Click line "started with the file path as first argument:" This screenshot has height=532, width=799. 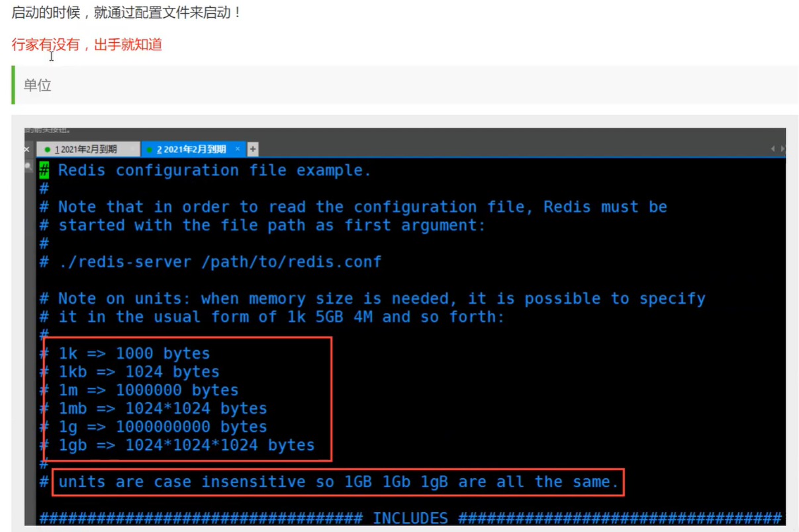[x=272, y=226]
